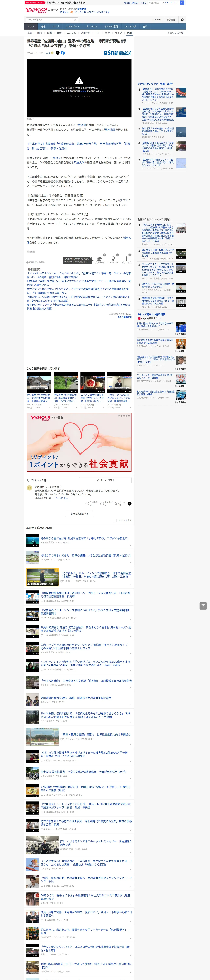Switch to the 速報 tab
The width and height of the screenshot is (210, 980).
[x=43, y=27]
